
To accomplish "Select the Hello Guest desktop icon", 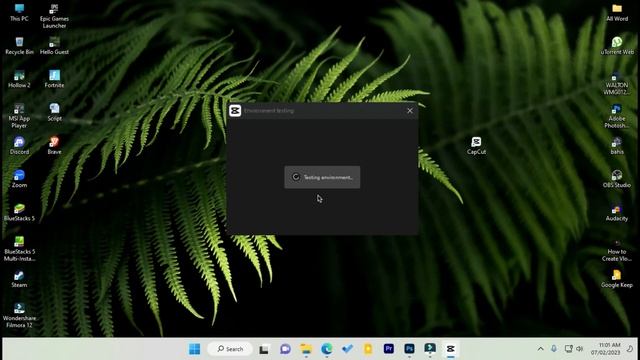I will click(x=54, y=46).
